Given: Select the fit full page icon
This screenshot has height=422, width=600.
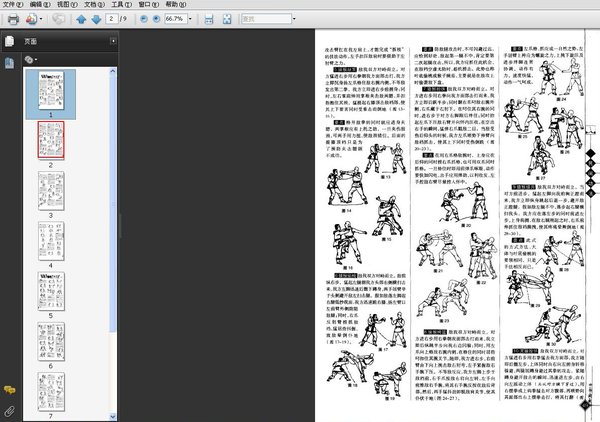Looking at the screenshot, I should 227,19.
